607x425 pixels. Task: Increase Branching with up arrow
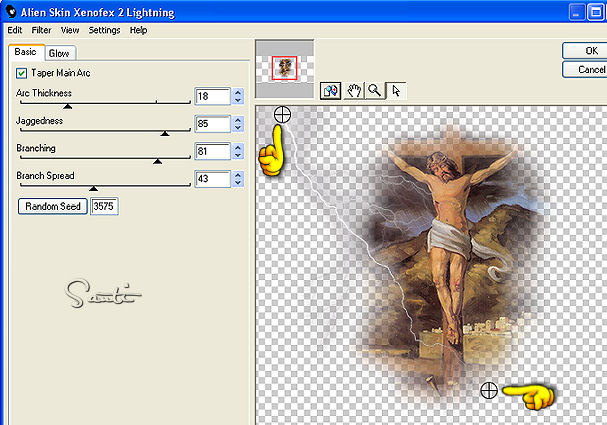[238, 147]
